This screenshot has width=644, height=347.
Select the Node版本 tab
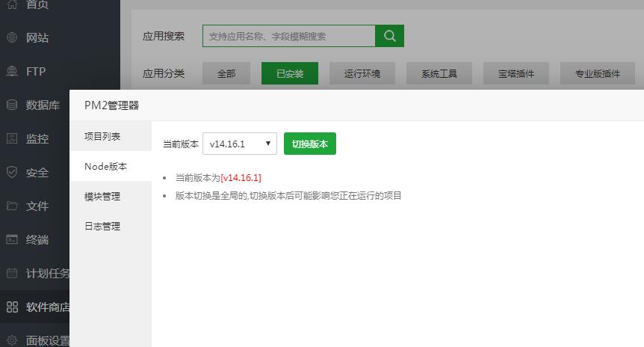105,167
